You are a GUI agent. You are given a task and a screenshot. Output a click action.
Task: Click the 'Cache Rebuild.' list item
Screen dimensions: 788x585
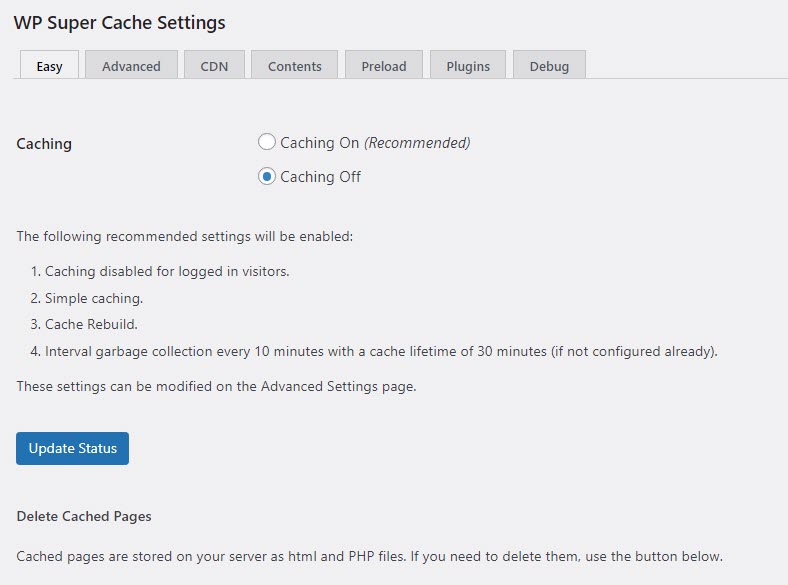[x=91, y=325]
